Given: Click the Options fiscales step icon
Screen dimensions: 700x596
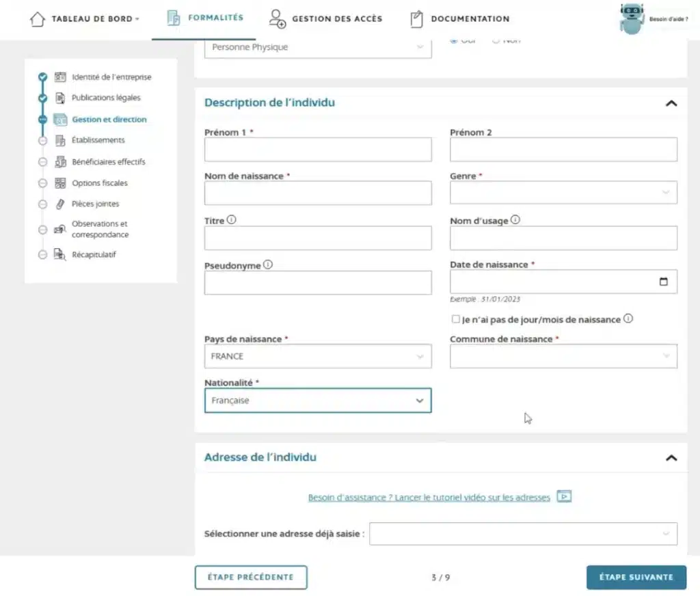Looking at the screenshot, I should (x=60, y=183).
